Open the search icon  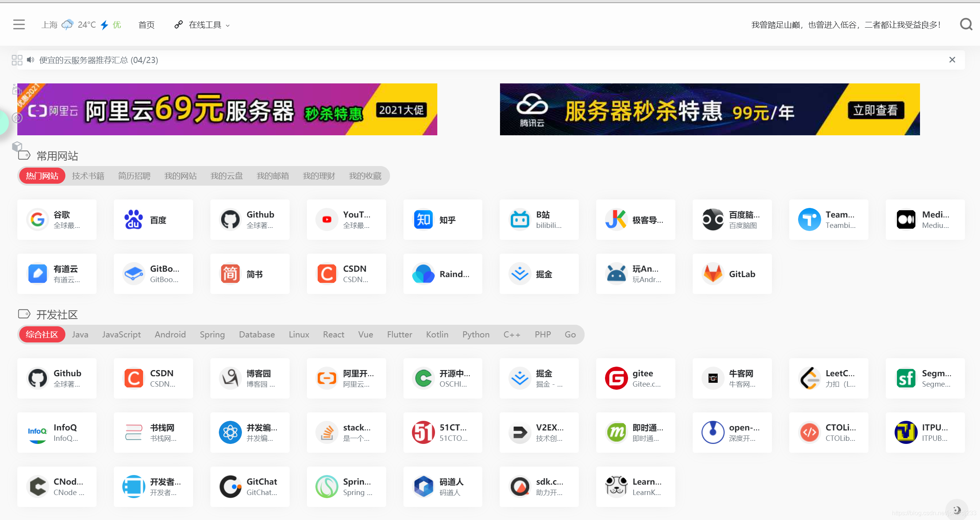tap(966, 24)
